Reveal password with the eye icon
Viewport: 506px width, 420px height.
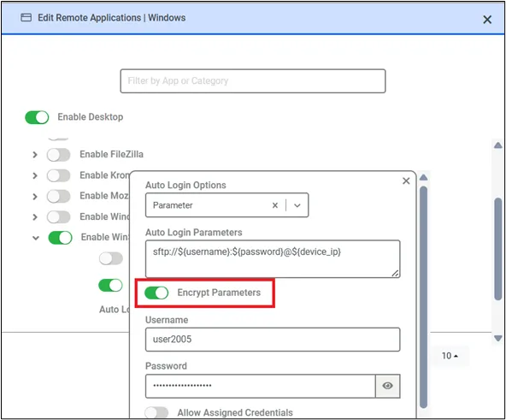click(x=387, y=386)
